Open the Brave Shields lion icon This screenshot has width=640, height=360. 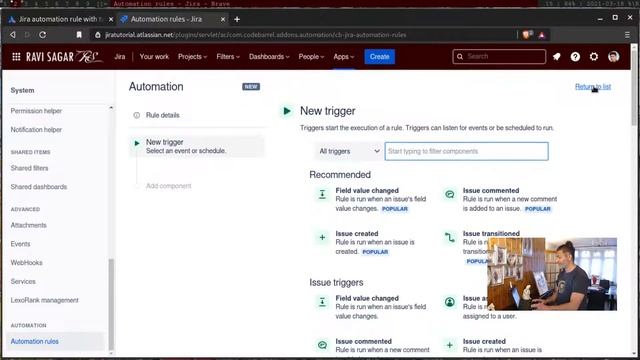pyautogui.click(x=526, y=35)
